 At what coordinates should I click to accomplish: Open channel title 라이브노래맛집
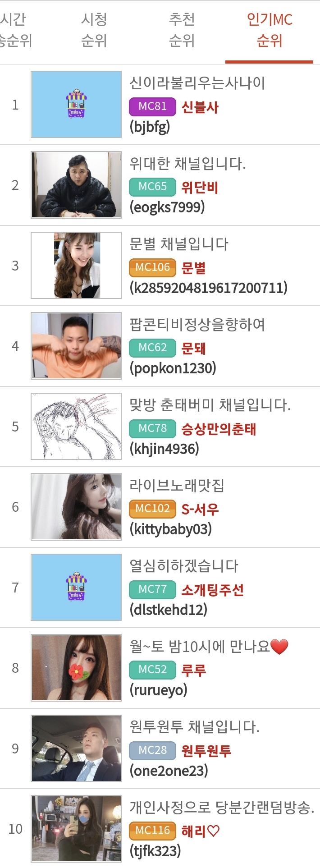(177, 486)
